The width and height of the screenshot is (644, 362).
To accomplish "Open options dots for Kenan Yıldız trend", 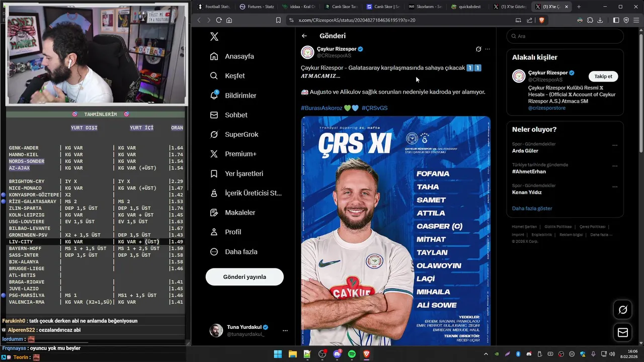I will point(615,187).
